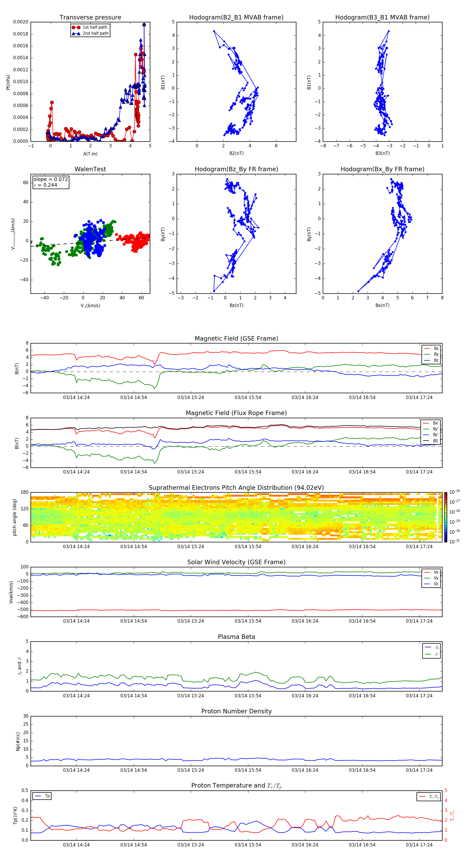Select the By' legend entry in the Flux Rope Frame panel
The width and height of the screenshot is (473, 868).
431,429
